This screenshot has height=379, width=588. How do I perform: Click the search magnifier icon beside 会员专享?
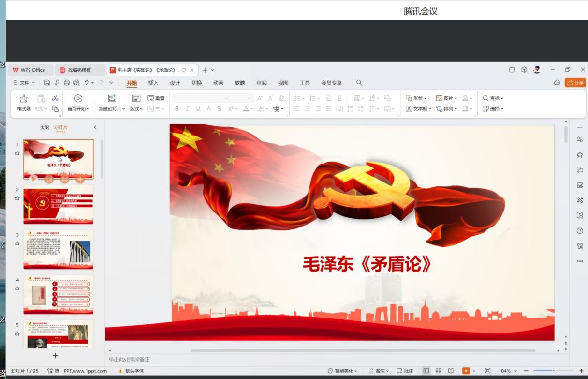click(359, 83)
